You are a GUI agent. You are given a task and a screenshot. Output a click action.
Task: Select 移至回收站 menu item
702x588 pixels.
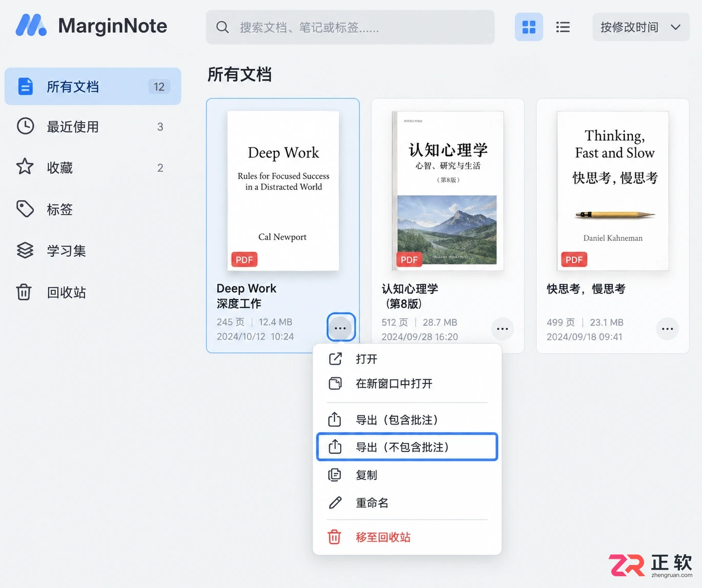407,537
